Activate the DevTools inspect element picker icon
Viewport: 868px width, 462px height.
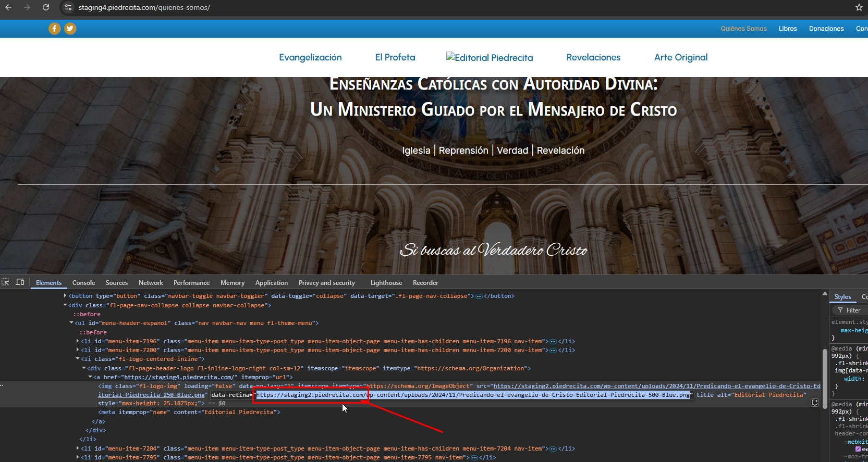(x=6, y=282)
